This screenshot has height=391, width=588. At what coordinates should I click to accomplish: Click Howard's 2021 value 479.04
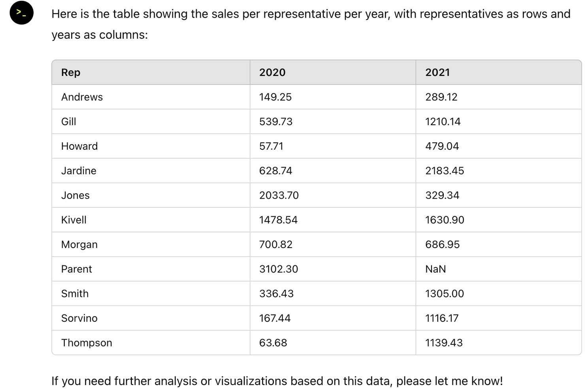[x=442, y=146]
